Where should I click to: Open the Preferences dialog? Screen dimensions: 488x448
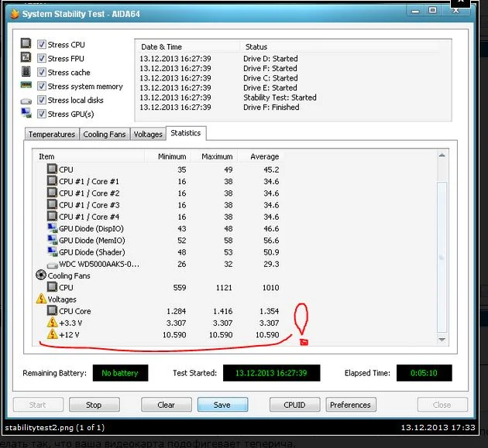click(x=351, y=405)
